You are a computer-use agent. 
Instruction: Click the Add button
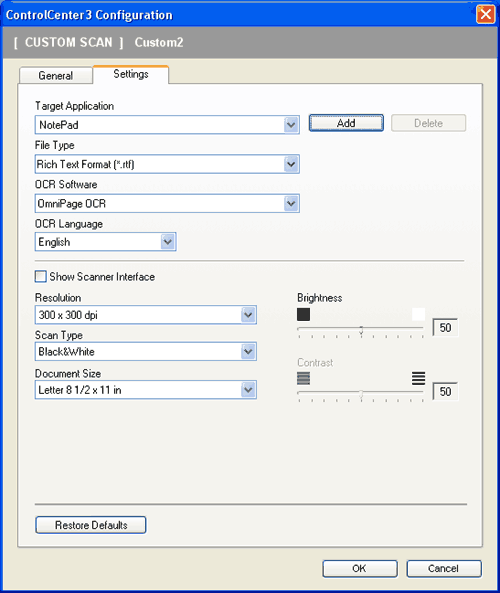click(x=346, y=123)
